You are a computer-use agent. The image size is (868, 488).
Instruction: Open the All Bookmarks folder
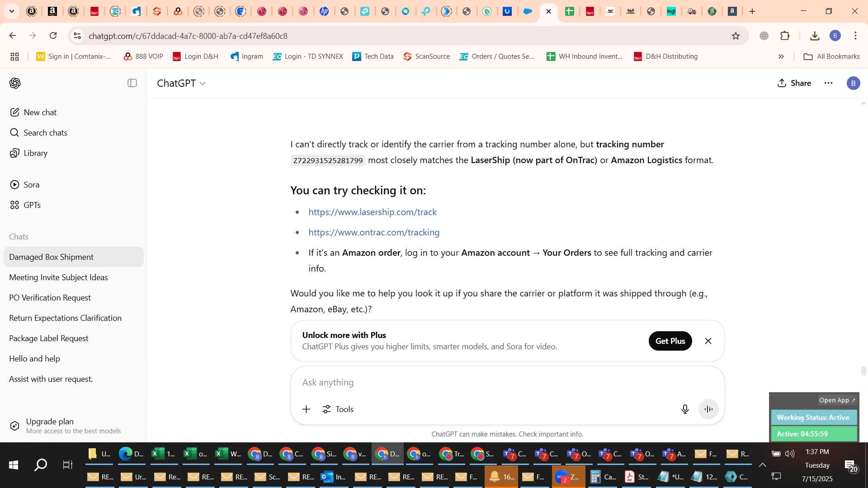[x=831, y=56]
